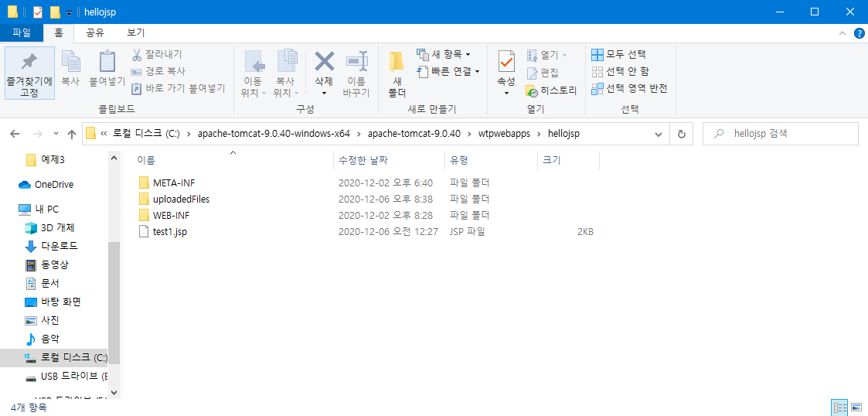This screenshot has width=868, height=416.
Task: Switch to the Share (공유) tab
Action: coord(94,32)
